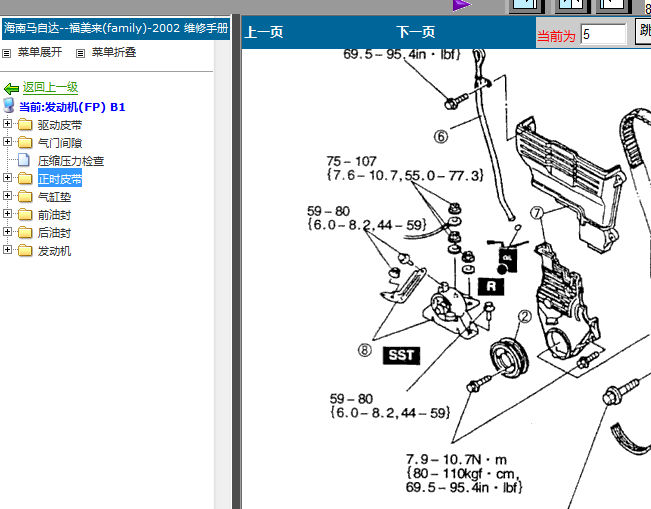651x509 pixels.
Task: Click the black SST label in diagram
Action: [x=401, y=355]
